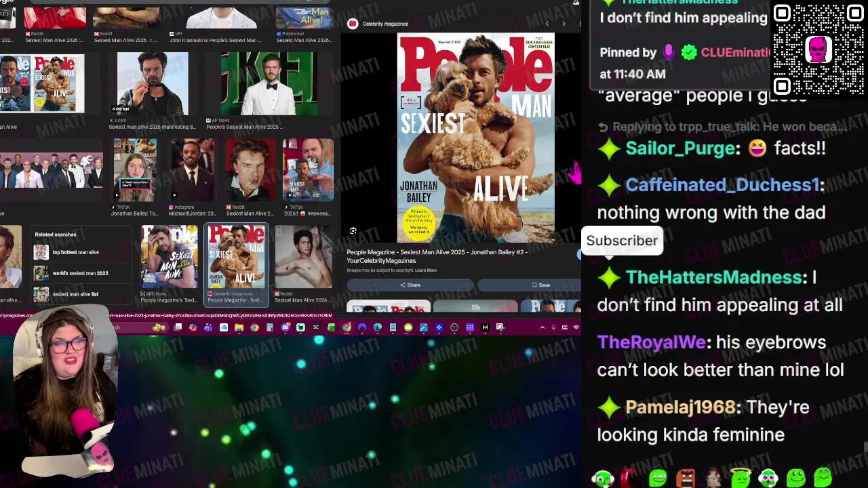Viewport: 868px width, 488px height.
Task: Click the Share button under the image
Action: coord(410,285)
